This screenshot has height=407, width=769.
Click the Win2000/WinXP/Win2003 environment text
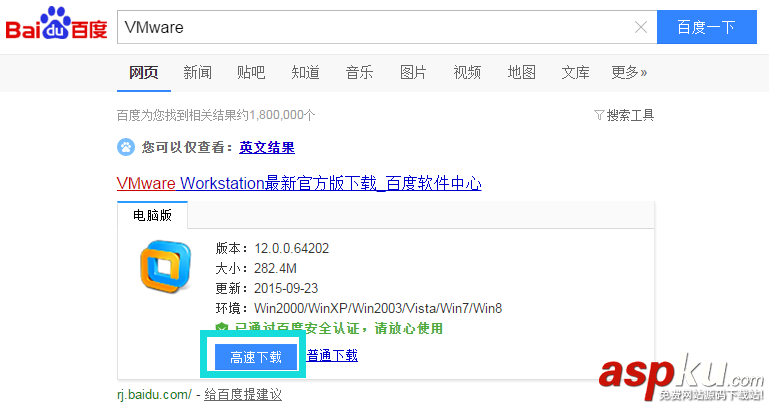pyautogui.click(x=378, y=308)
